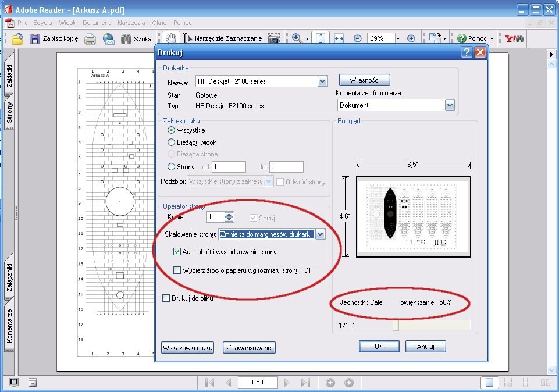This screenshot has width=559, height=392.
Task: Expand the Skalowanie strony dropdown
Action: 319,234
